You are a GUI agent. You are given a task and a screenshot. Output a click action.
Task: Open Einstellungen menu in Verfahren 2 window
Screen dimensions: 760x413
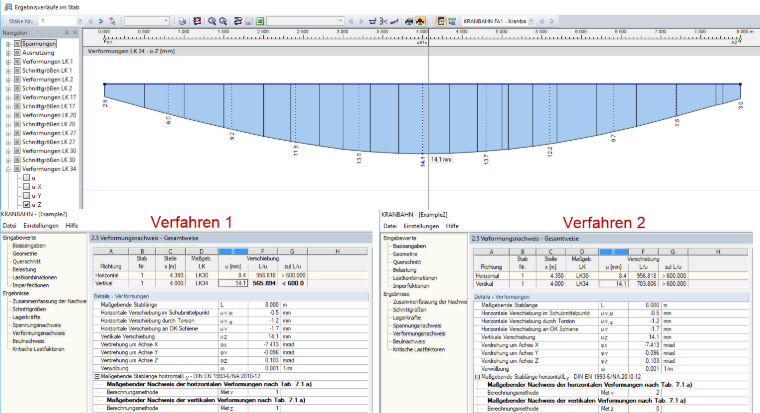(x=421, y=226)
